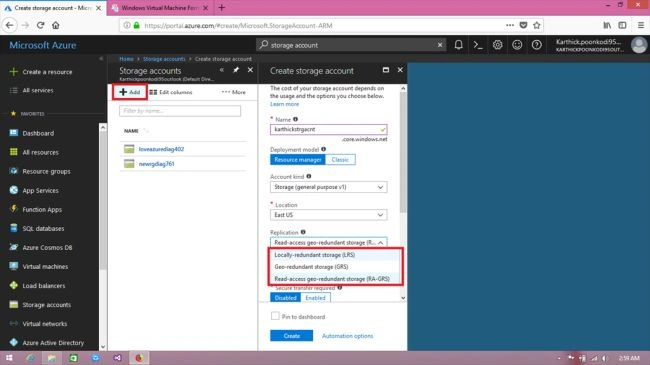Switch to Create storage account browser tab

(53, 8)
